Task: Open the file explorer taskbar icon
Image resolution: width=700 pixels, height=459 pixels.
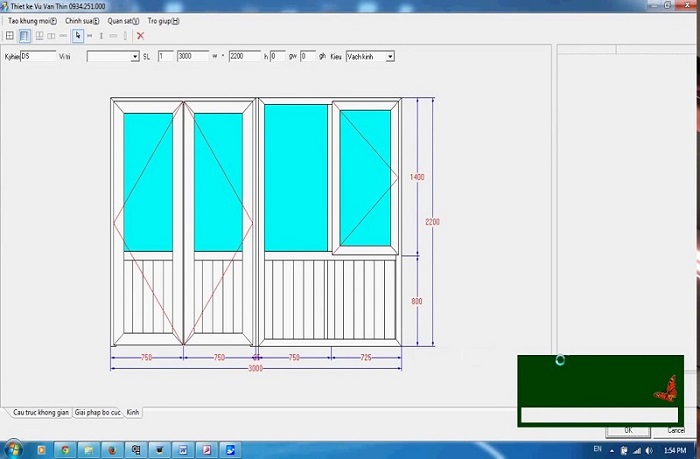Action: [88, 450]
